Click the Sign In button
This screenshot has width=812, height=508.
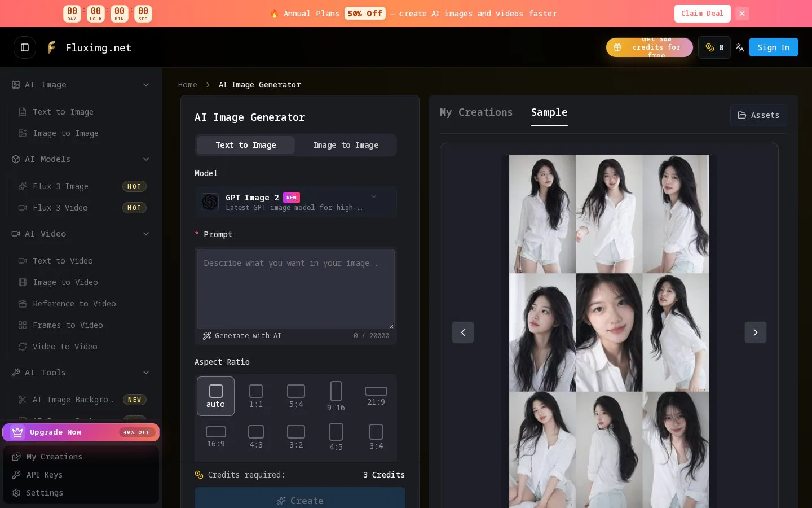[x=774, y=47]
